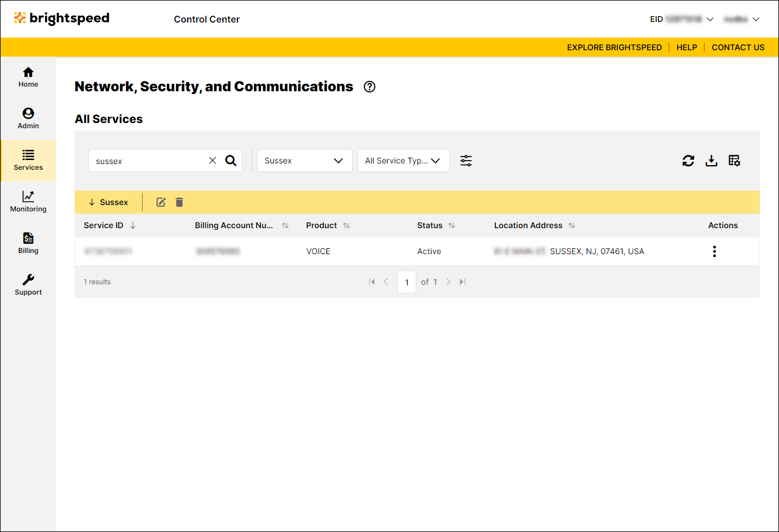Open EXPLORE BRIGHTSPEED link
779x532 pixels.
click(614, 47)
